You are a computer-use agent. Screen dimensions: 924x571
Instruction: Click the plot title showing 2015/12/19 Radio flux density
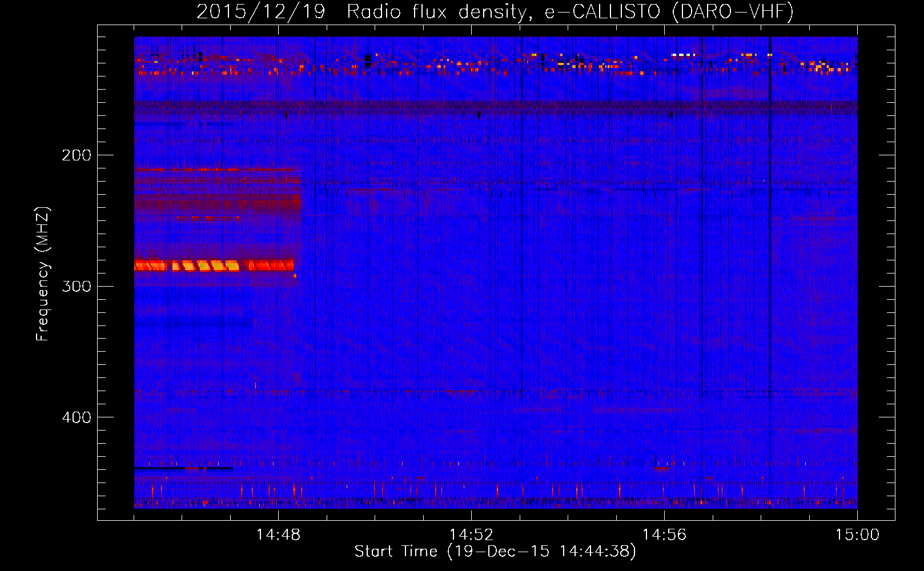coord(495,11)
